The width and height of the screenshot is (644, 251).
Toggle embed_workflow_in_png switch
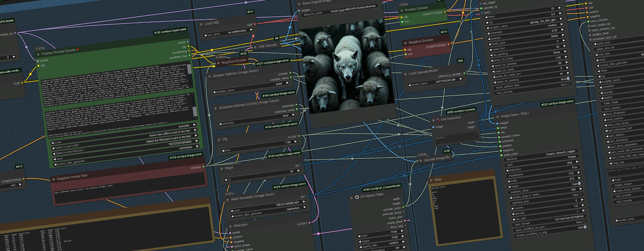point(586,227)
